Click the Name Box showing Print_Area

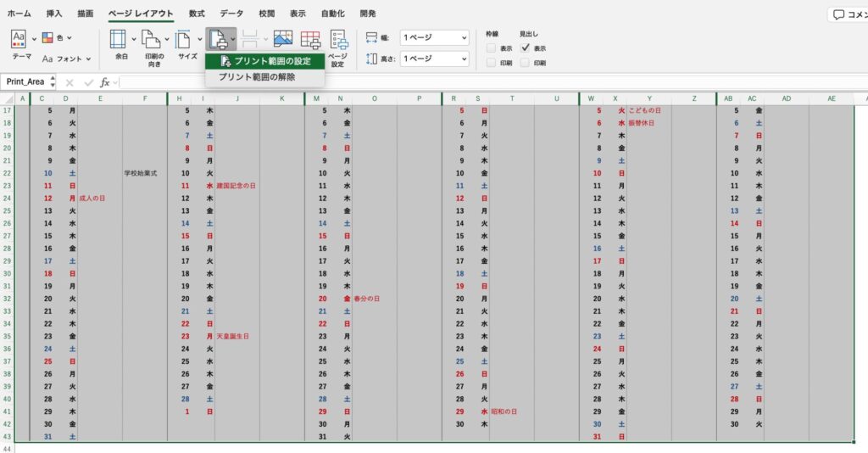[25, 82]
